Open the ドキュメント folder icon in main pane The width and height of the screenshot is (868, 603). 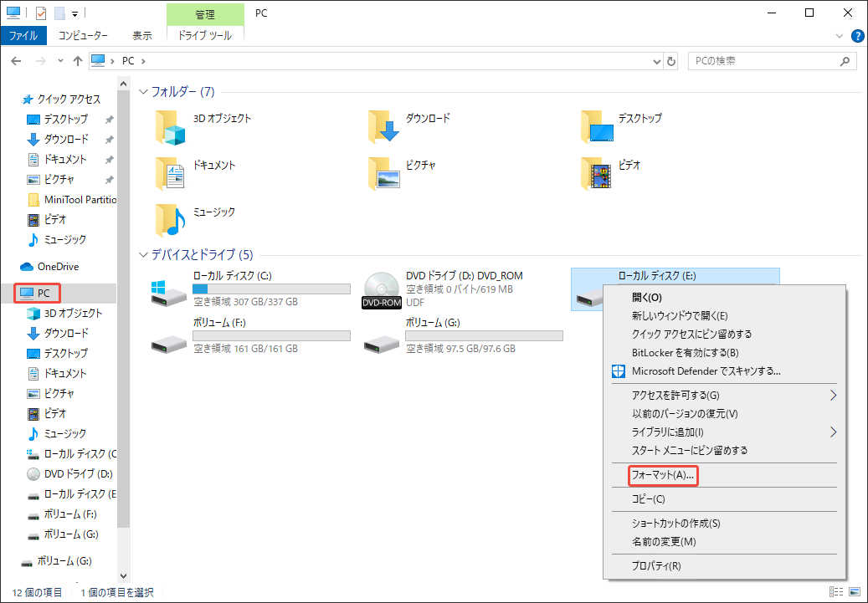[171, 174]
